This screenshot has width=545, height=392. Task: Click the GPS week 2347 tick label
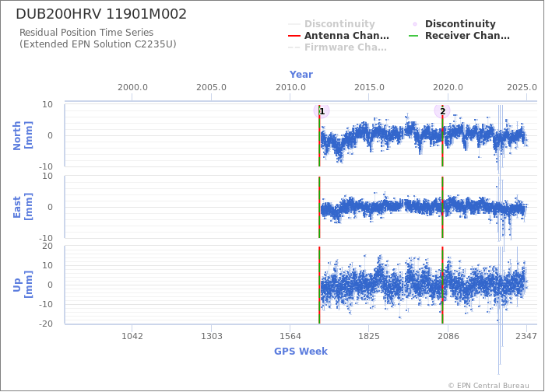[526, 336]
